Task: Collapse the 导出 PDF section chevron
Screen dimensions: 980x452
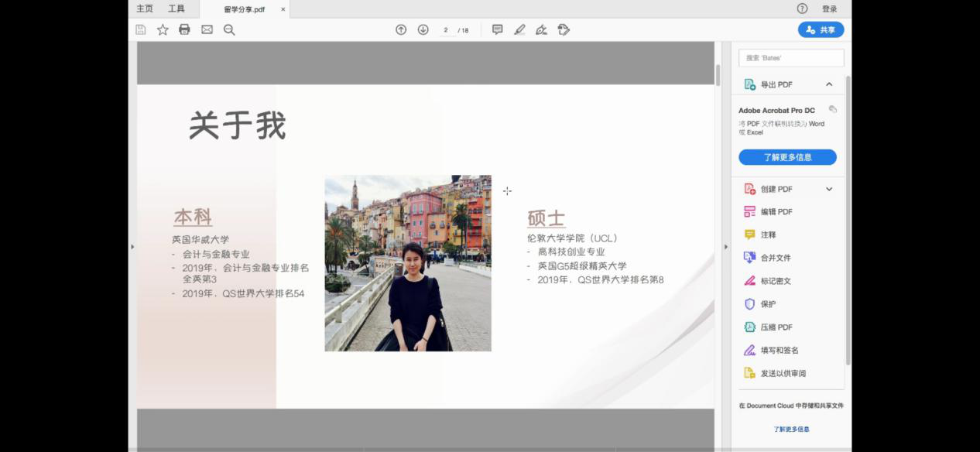Action: coord(829,84)
